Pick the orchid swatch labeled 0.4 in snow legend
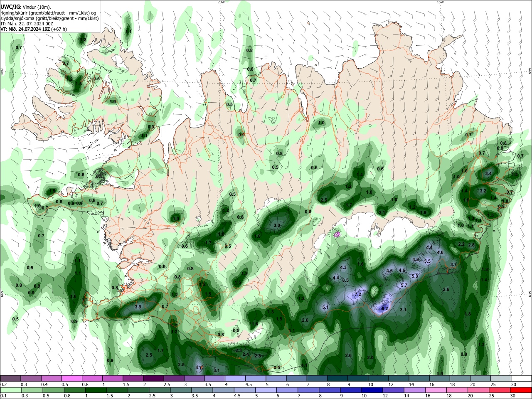 (52, 379)
